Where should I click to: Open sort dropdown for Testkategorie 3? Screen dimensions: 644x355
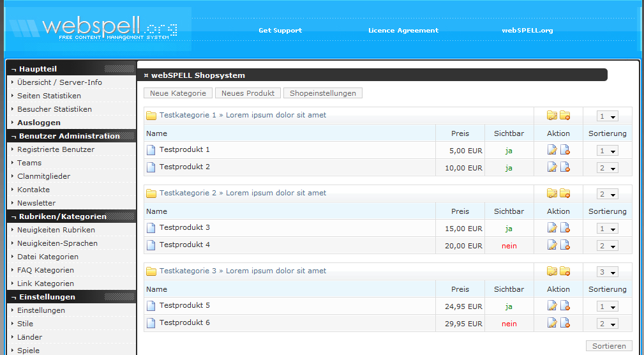pyautogui.click(x=607, y=272)
